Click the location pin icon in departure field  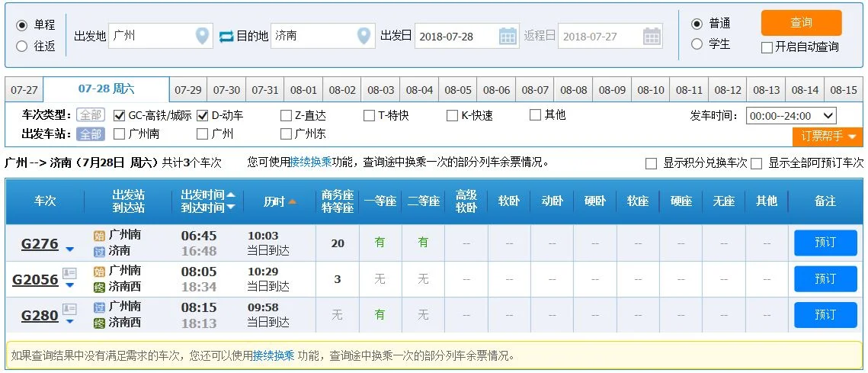(203, 36)
